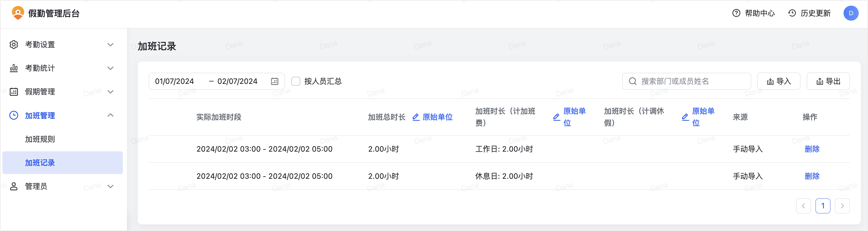Click the 管理员 person icon
Image resolution: width=868 pixels, height=231 pixels.
pyautogui.click(x=14, y=186)
